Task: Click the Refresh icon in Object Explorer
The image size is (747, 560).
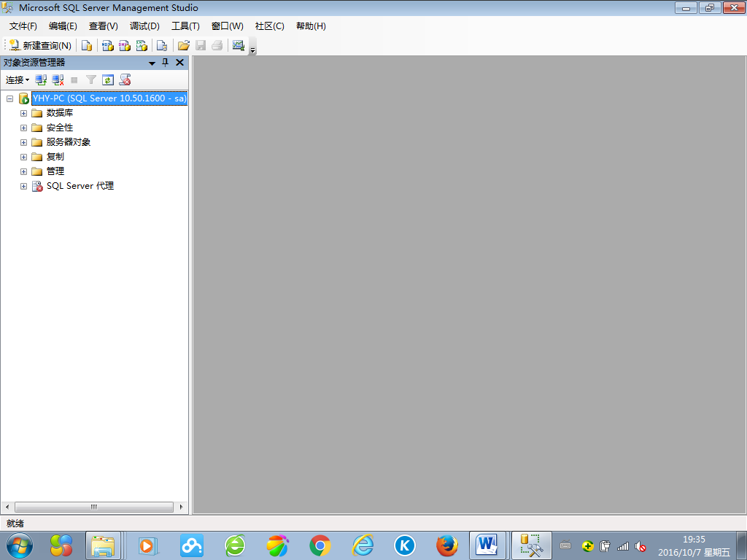Action: 108,80
